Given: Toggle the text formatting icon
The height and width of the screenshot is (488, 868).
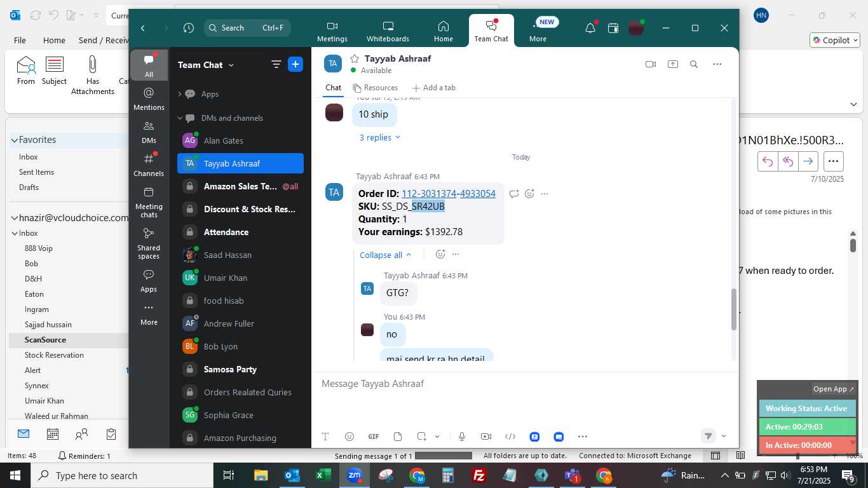Looking at the screenshot, I should coord(325,437).
